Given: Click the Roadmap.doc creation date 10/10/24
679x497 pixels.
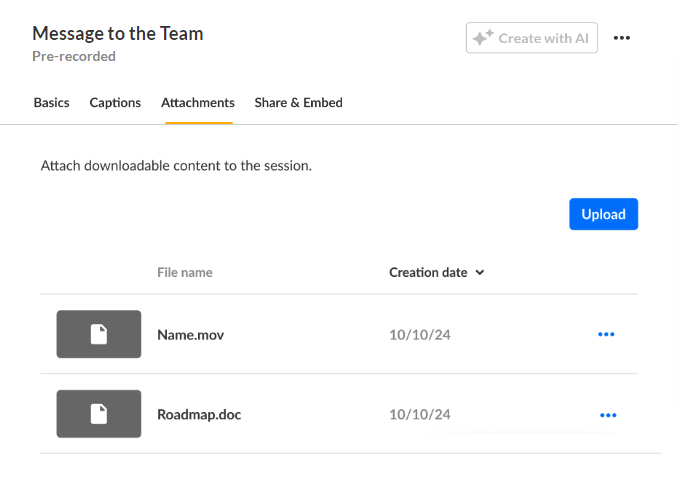Looking at the screenshot, I should pyautogui.click(x=419, y=414).
